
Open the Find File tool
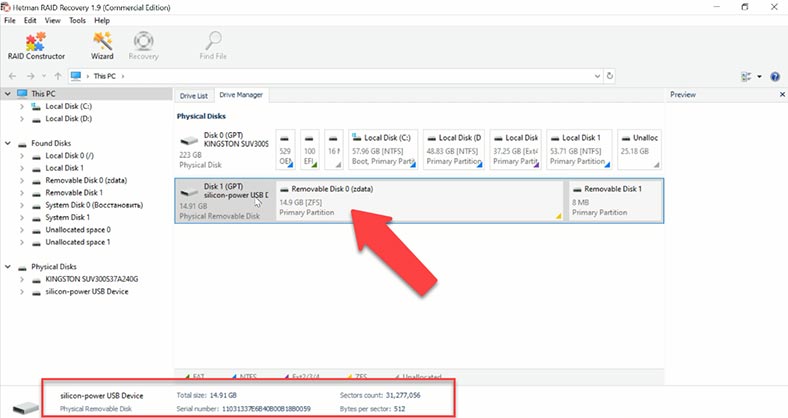(x=213, y=46)
